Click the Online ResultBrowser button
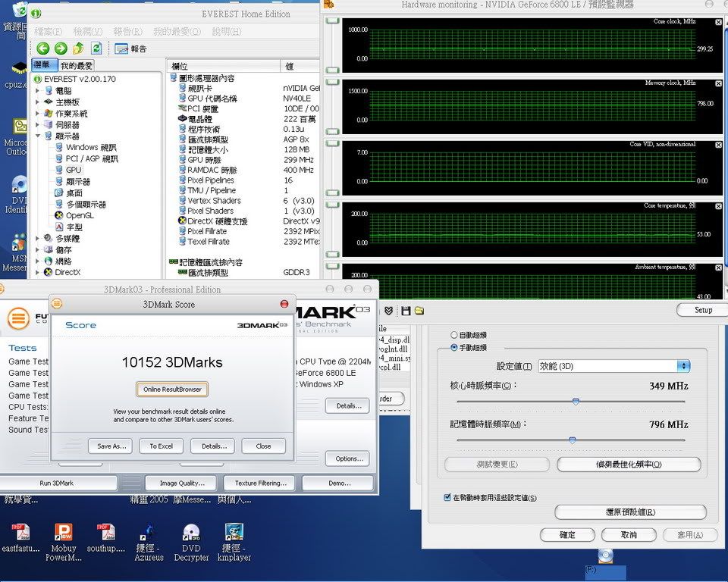728x582 pixels. [172, 389]
